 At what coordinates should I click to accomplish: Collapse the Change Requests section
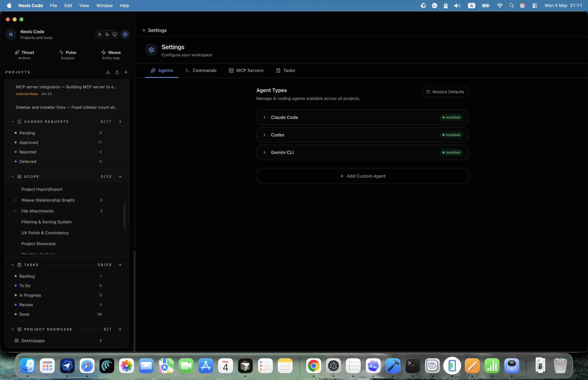(13, 121)
